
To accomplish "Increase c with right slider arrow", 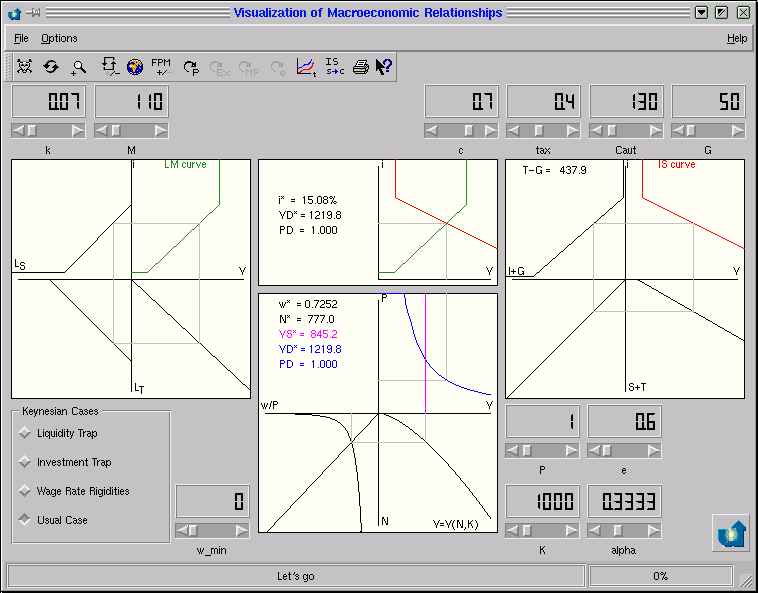I will point(491,130).
